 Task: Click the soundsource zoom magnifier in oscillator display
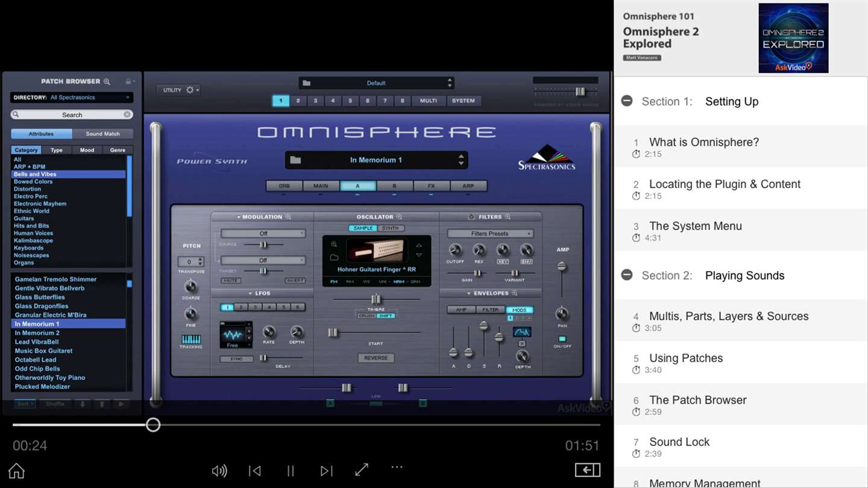pos(334,244)
